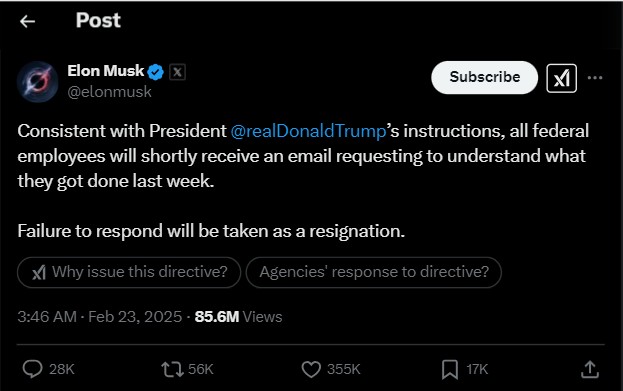Click the 'Failure to respond' post text
The height and width of the screenshot is (391, 623).
[x=211, y=231]
